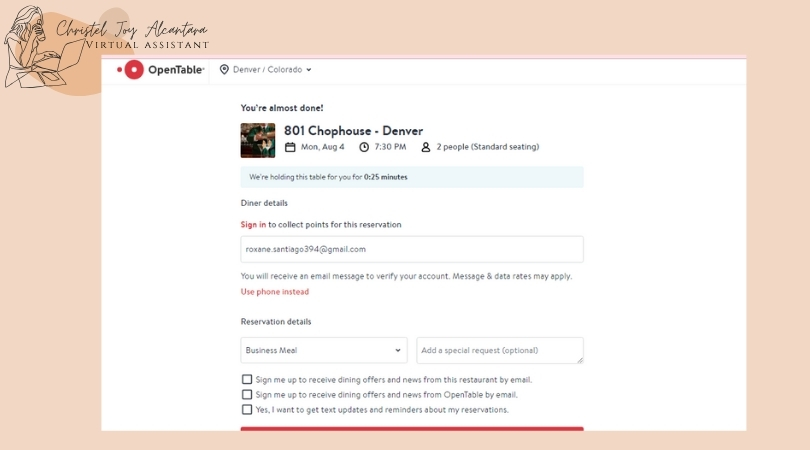810x450 pixels.
Task: Click the Sign in link
Action: coord(253,225)
